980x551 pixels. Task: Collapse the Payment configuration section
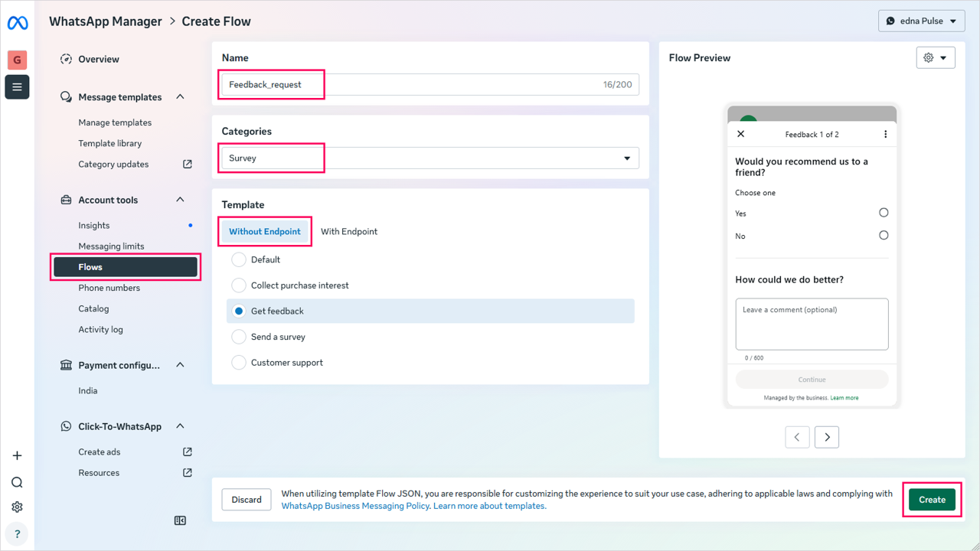(x=180, y=365)
